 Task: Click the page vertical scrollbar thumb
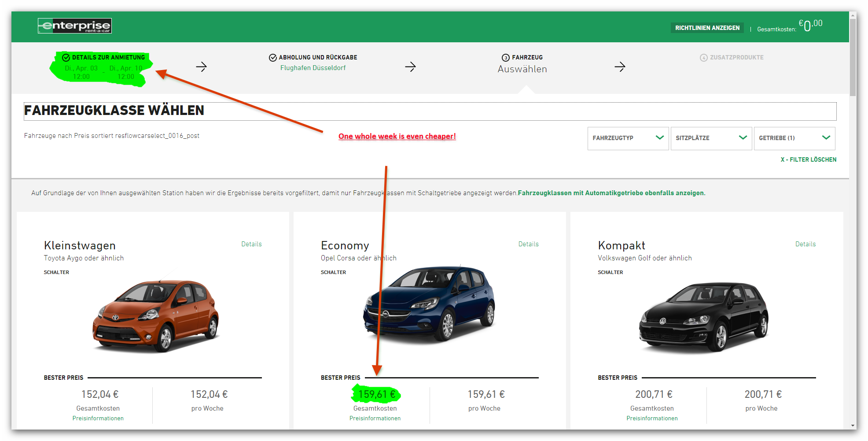(x=853, y=57)
